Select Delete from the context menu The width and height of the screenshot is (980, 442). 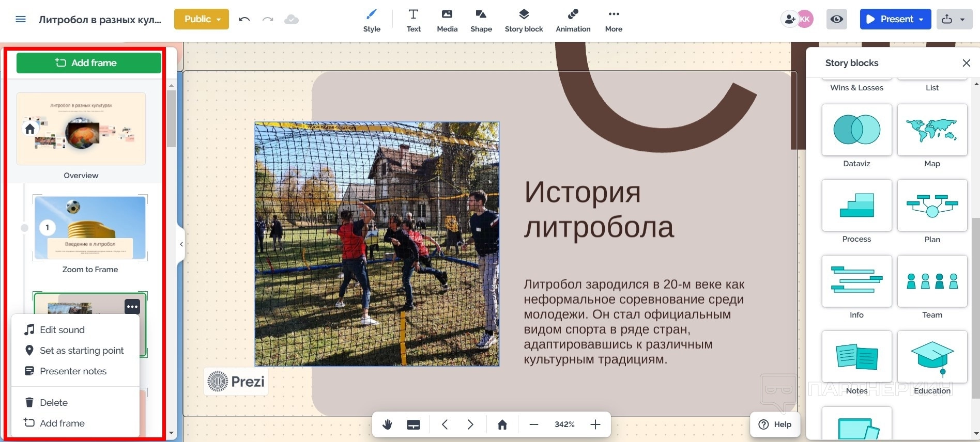[x=53, y=402]
